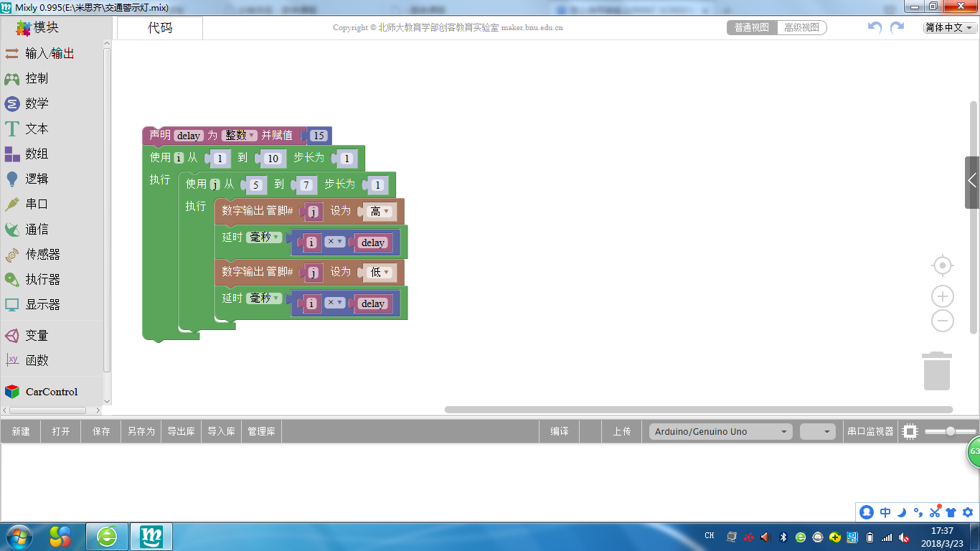Zoom in with the plus icon

click(942, 296)
